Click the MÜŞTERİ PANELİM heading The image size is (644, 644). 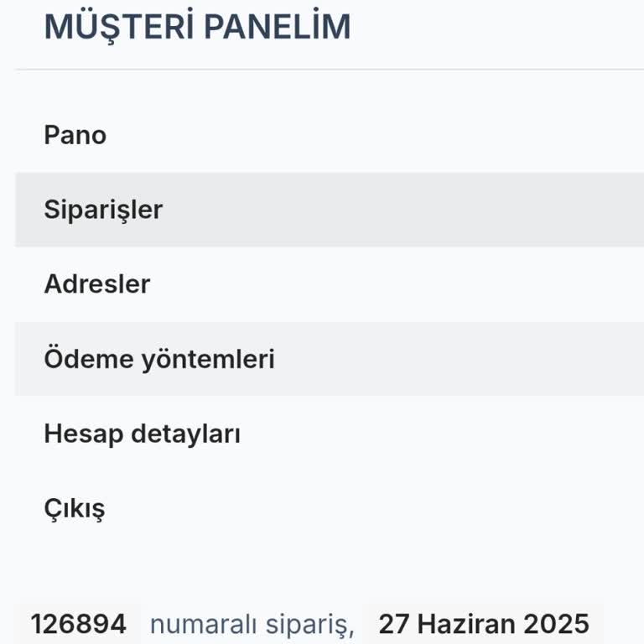(197, 27)
